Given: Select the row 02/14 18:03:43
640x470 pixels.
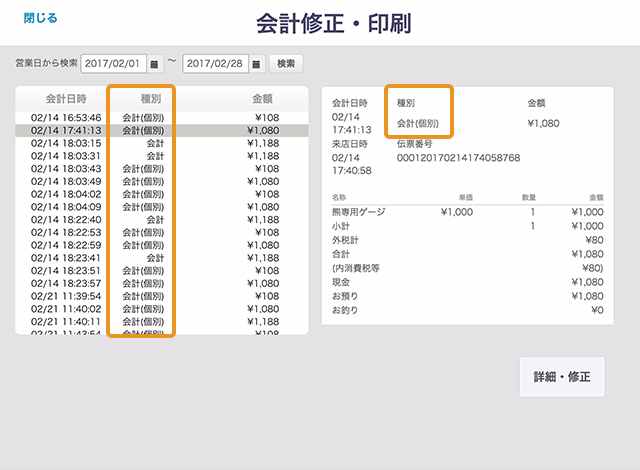Looking at the screenshot, I should tap(162, 168).
